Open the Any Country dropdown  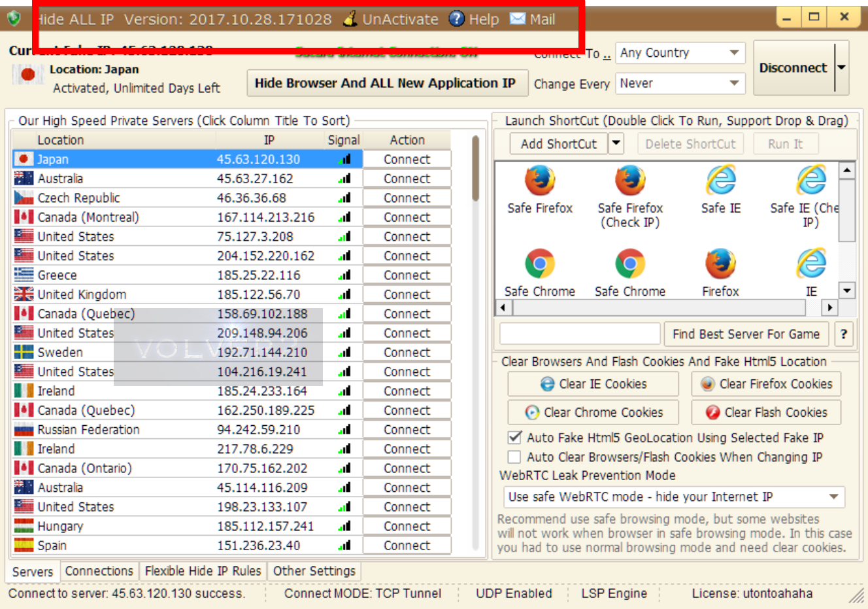pos(680,53)
